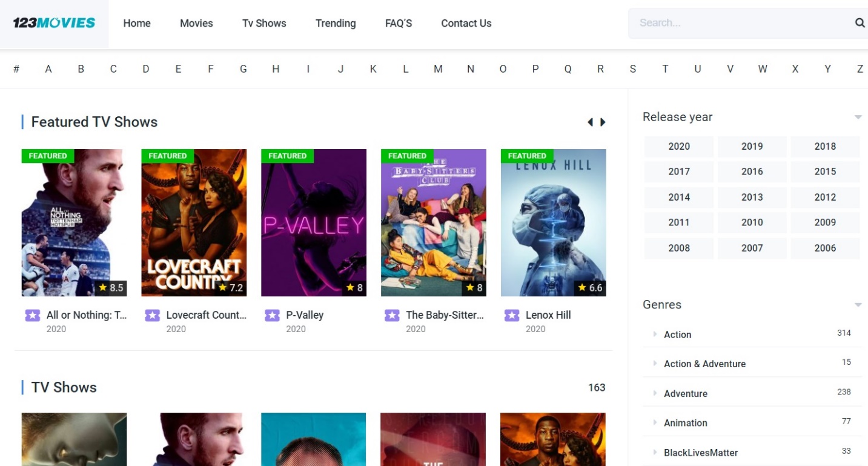868x466 pixels.
Task: Browse titles starting with letter S
Action: [633, 69]
